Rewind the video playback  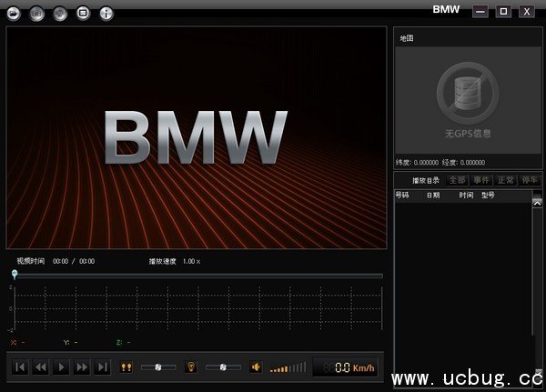[40, 367]
